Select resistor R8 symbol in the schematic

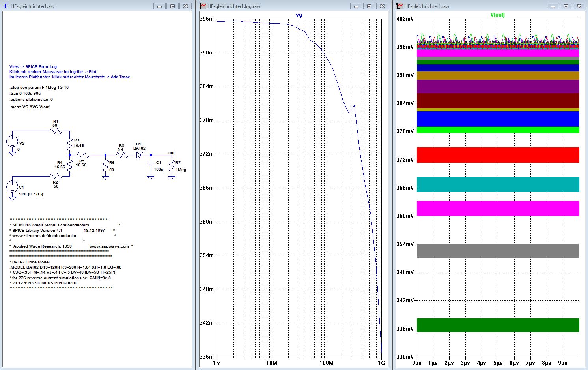(x=121, y=155)
